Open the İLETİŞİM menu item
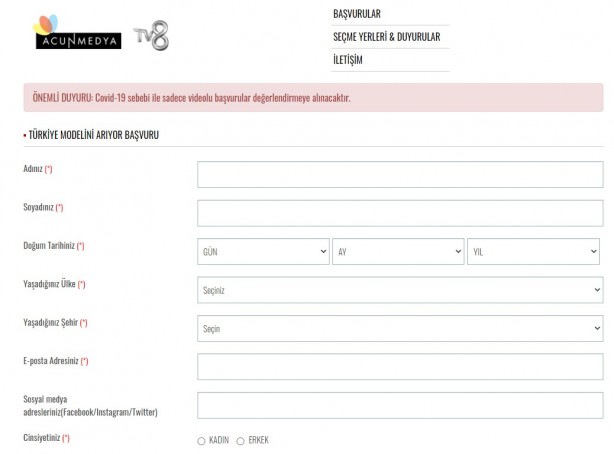 click(x=348, y=60)
